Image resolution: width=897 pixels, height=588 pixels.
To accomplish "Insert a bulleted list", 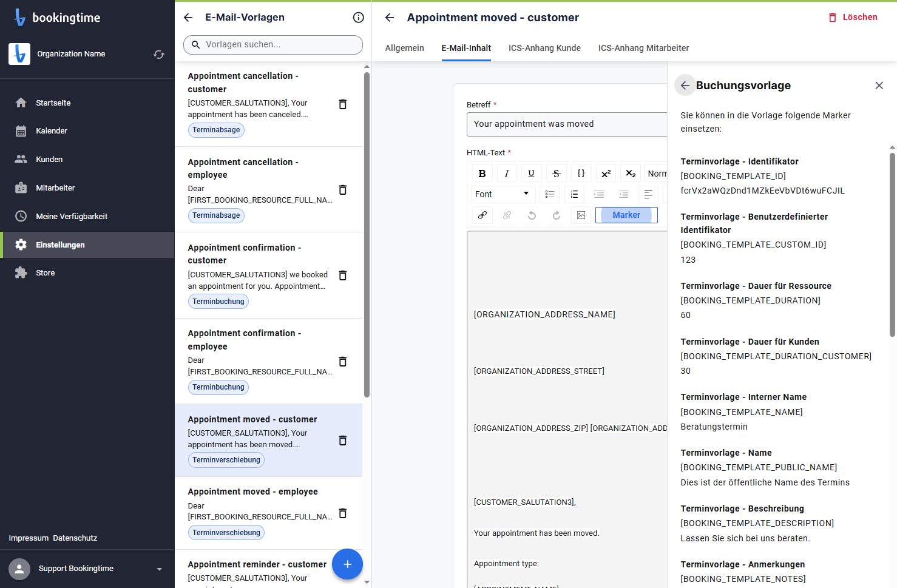I will tap(550, 194).
